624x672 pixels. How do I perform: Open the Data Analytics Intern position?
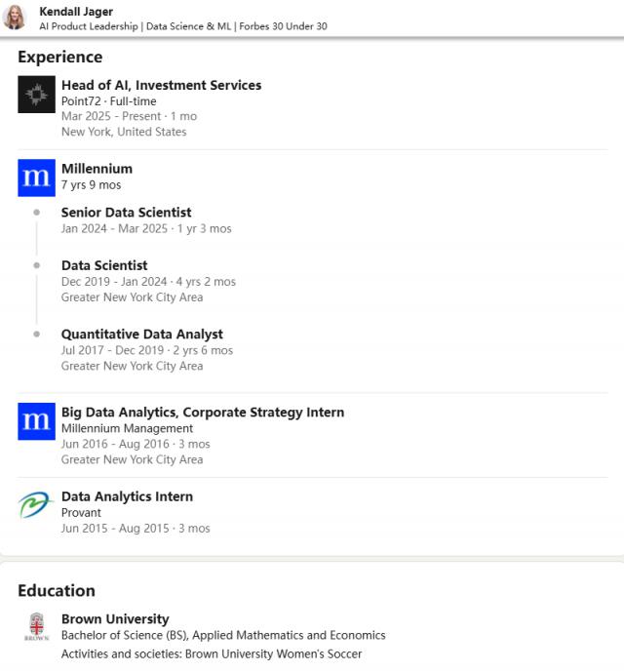coord(127,495)
